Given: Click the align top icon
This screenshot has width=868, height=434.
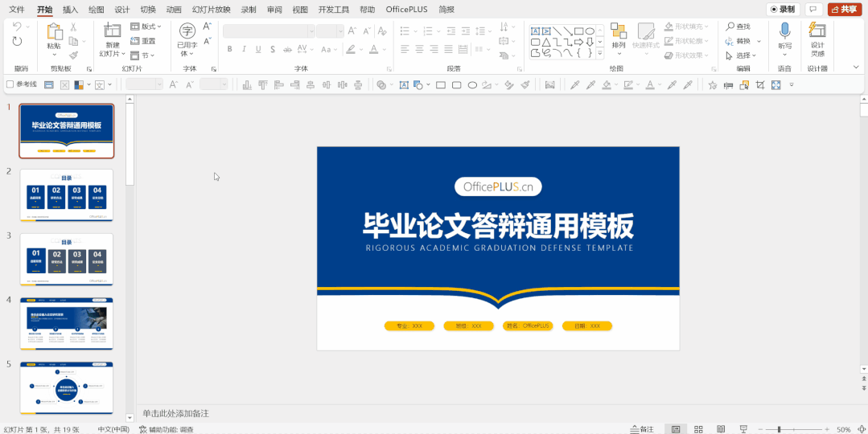Looking at the screenshot, I should pos(263,84).
